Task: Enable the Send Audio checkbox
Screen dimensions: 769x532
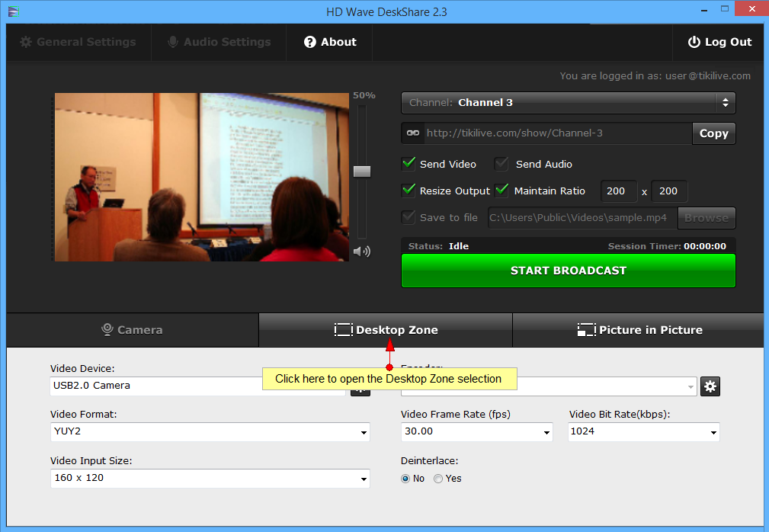Action: coord(501,164)
